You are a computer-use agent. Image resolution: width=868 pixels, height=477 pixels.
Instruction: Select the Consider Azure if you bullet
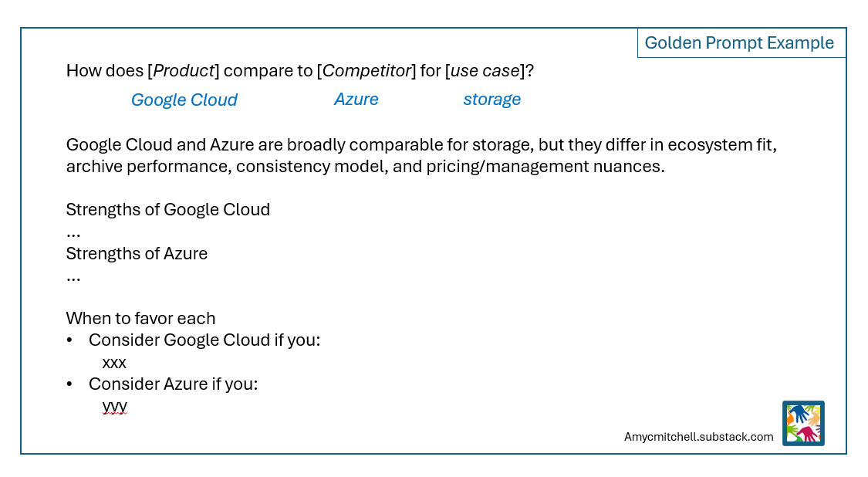[173, 384]
